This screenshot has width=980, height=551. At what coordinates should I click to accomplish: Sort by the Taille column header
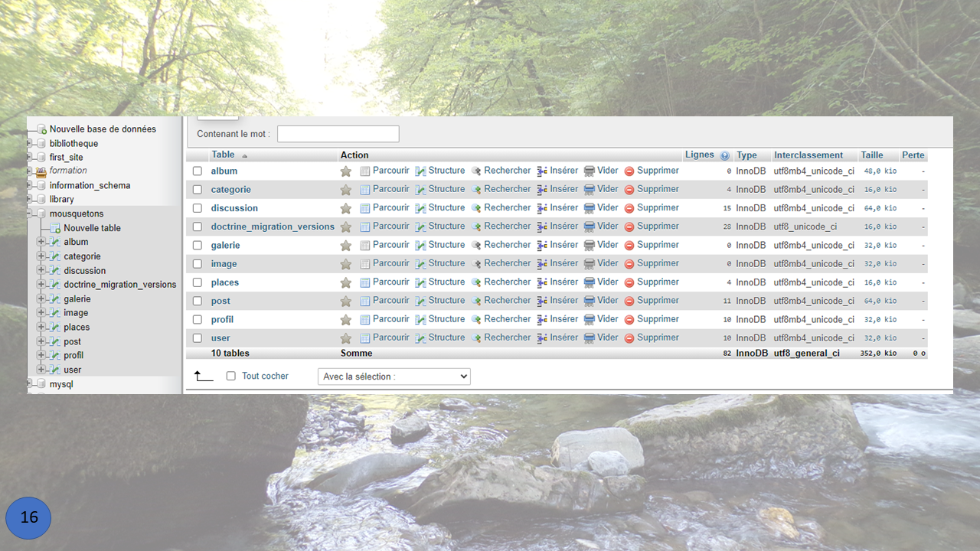[x=871, y=155]
